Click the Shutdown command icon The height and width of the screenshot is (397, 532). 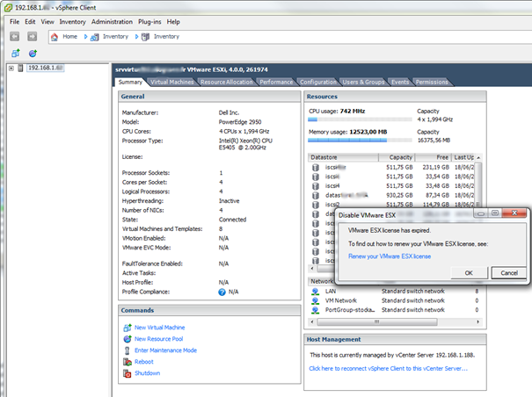click(128, 373)
